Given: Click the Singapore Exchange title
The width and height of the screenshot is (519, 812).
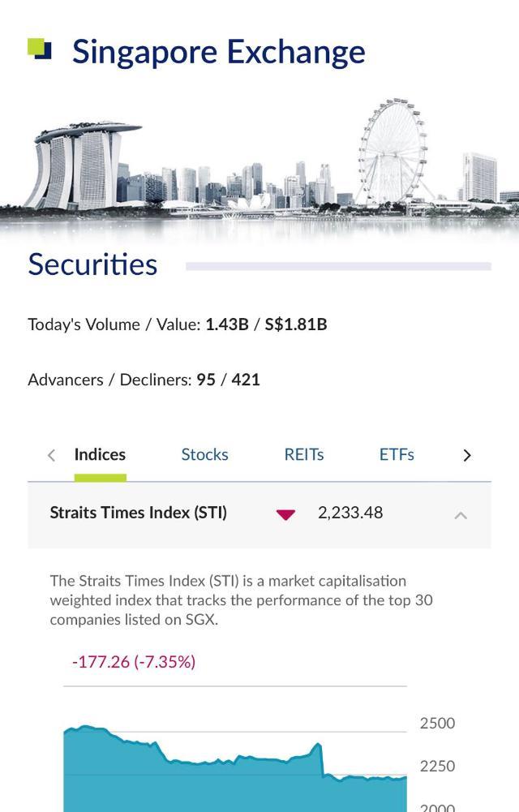Looking at the screenshot, I should point(218,52).
